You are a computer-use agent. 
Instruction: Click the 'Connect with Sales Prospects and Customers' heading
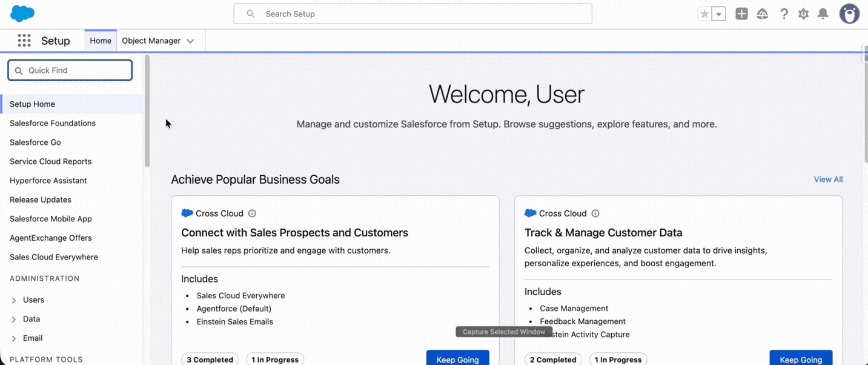pyautogui.click(x=294, y=233)
